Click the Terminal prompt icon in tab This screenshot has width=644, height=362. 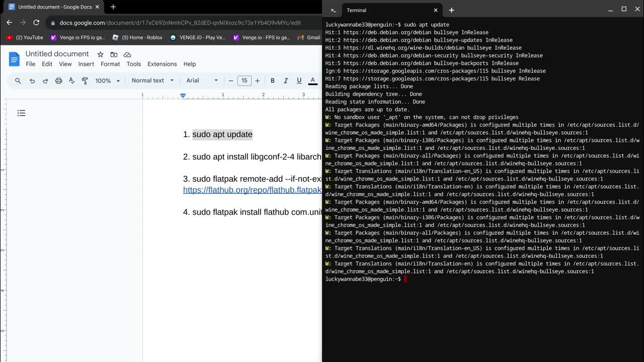(x=333, y=10)
